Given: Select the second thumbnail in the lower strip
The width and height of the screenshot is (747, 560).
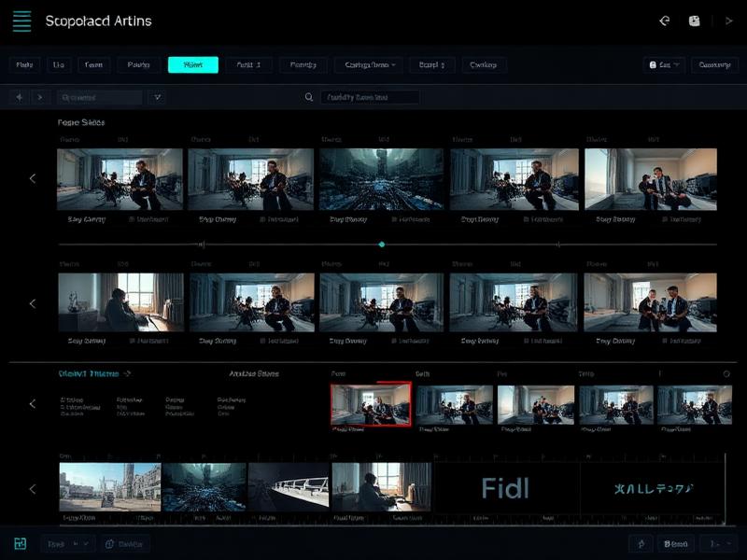Looking at the screenshot, I should pos(455,405).
